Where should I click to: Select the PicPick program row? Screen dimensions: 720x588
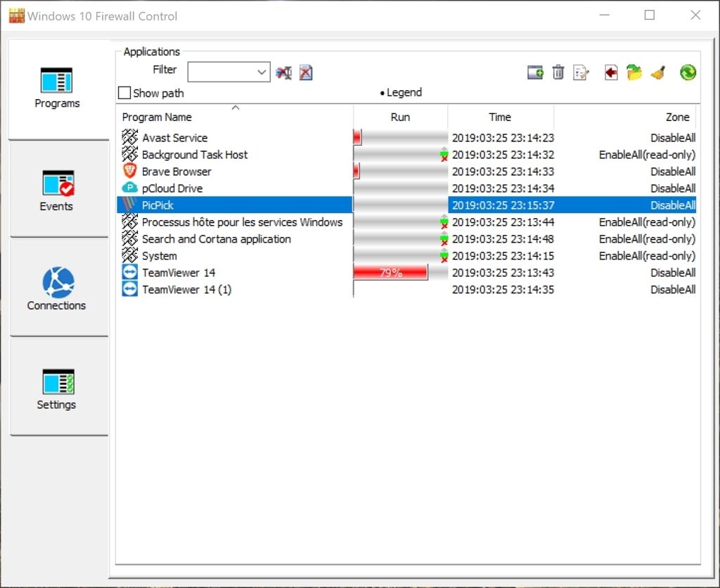407,205
